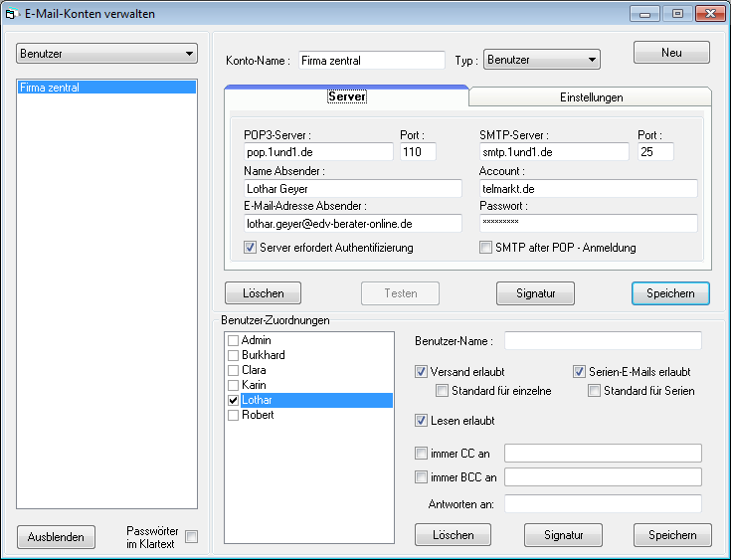Switch to the Einstellungen tab
The image size is (731, 560).
(x=590, y=97)
